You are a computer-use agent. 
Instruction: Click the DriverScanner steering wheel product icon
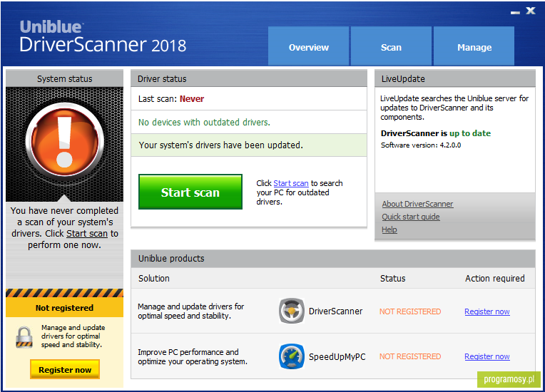[x=291, y=311]
